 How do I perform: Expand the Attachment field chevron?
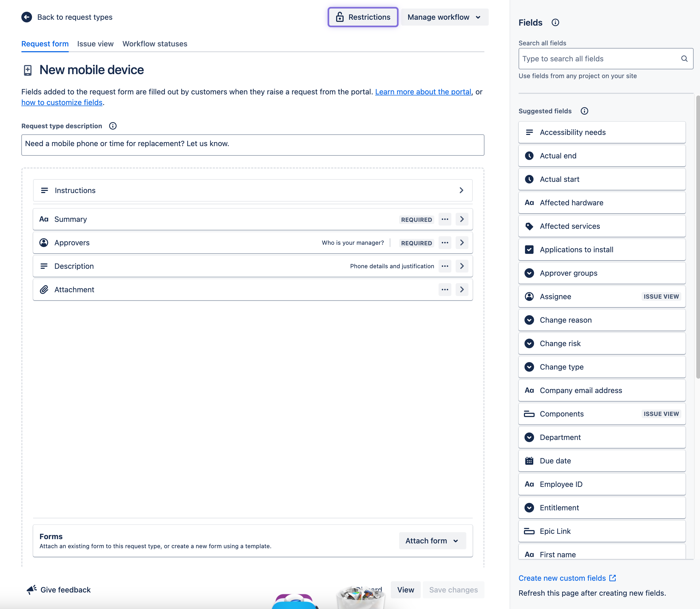coord(462,290)
